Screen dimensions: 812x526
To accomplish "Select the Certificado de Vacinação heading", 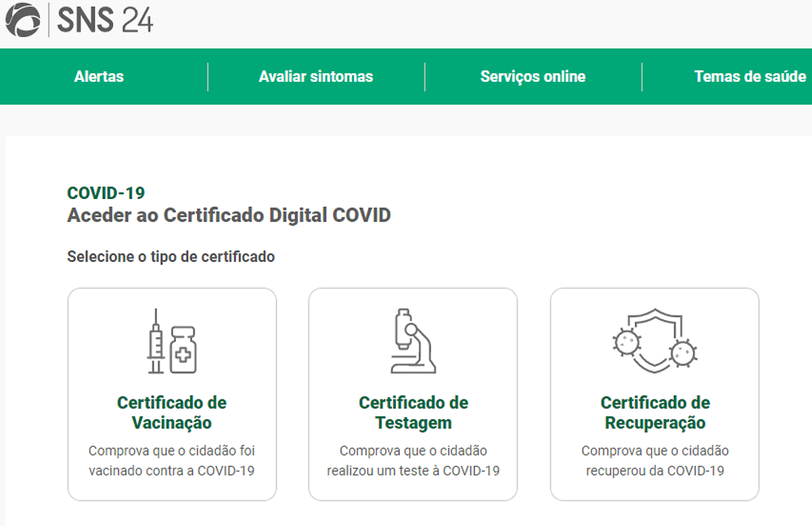I will (172, 413).
